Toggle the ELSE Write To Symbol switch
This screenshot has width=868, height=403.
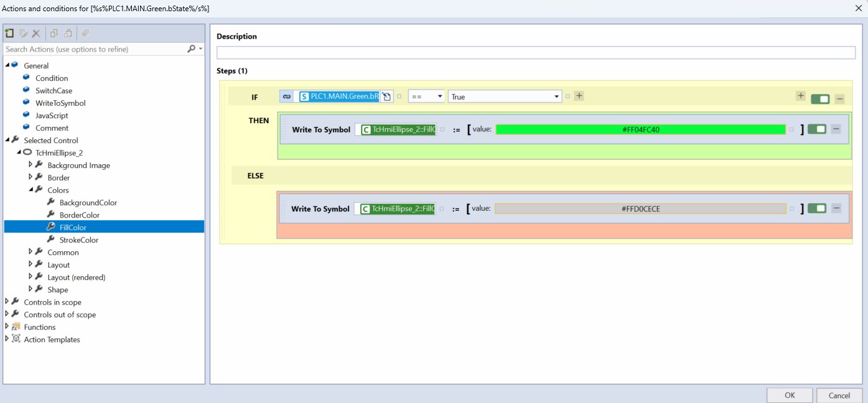817,208
